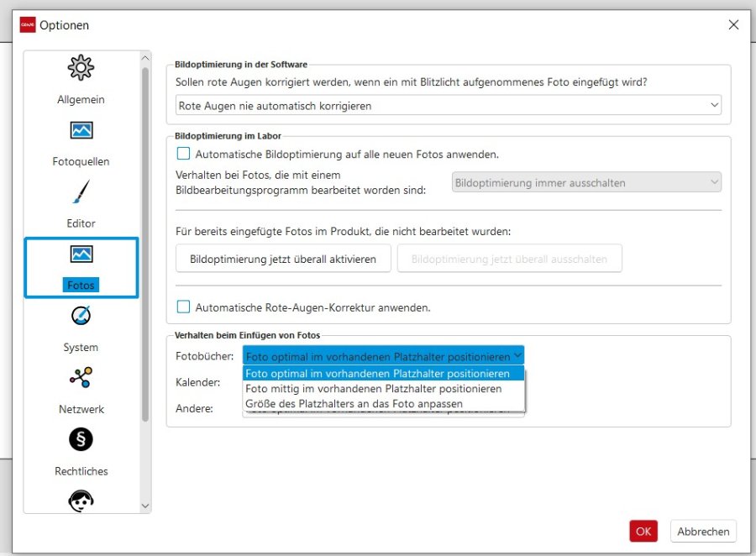The height and width of the screenshot is (556, 756).
Task: Enable automatic Bildoptimierung for all new photos
Action: click(183, 155)
